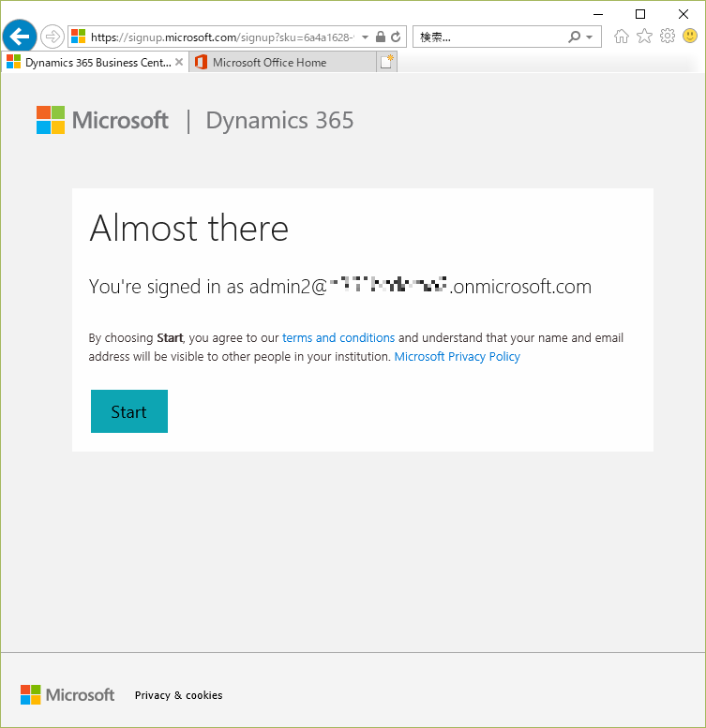Click the signed in as admin2 text
The image size is (706, 728).
tap(340, 287)
